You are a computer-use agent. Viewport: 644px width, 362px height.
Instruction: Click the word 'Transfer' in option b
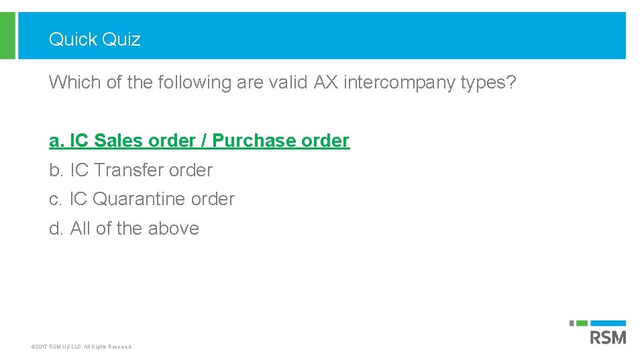[x=129, y=170]
